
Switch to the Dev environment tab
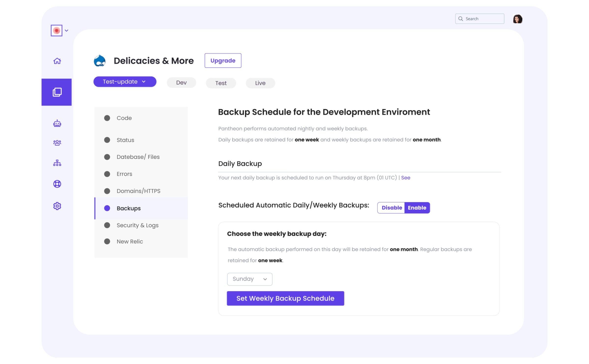click(x=181, y=83)
